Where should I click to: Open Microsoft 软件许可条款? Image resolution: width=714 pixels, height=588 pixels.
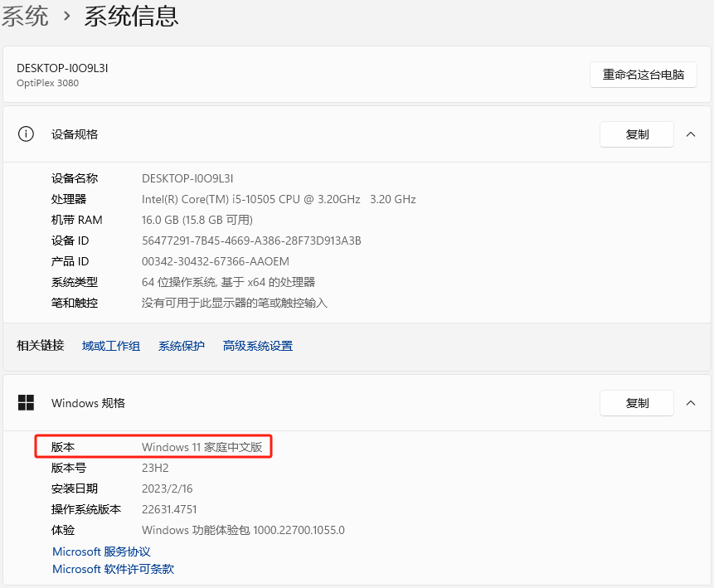point(113,569)
